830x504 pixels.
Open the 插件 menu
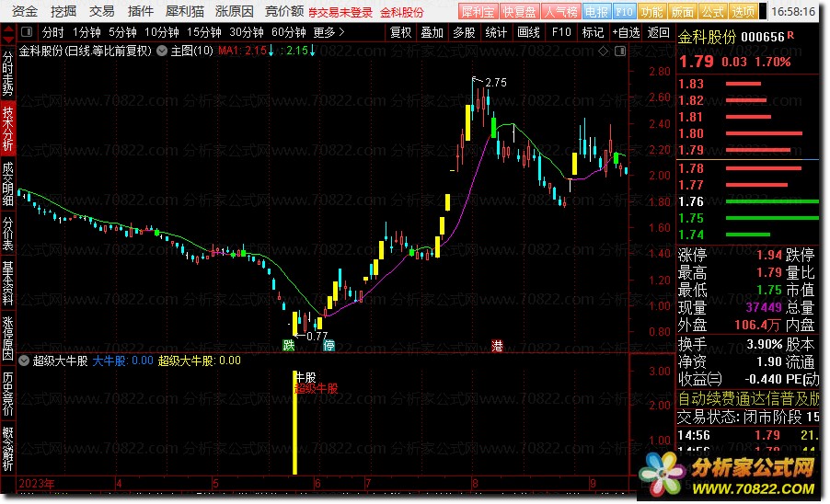(140, 11)
